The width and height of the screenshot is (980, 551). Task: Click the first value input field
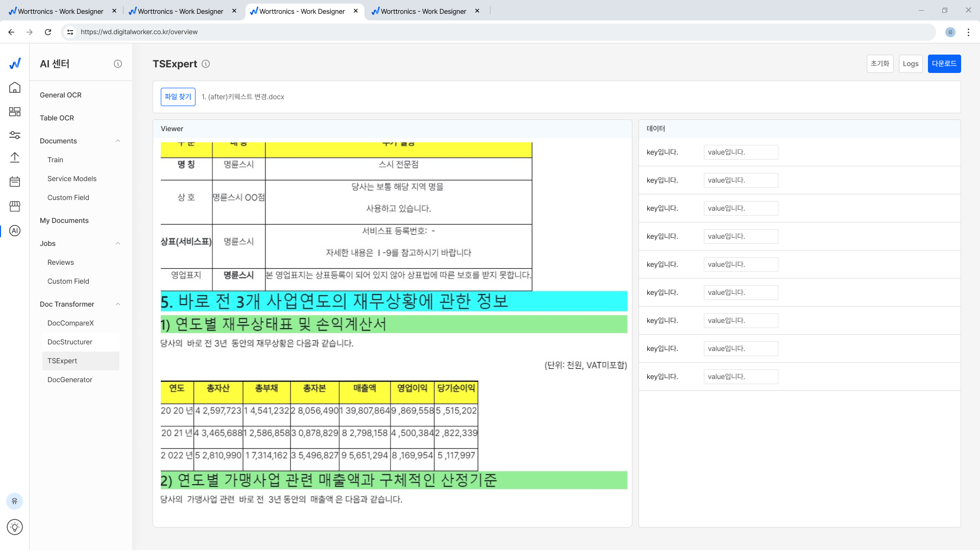coord(741,152)
